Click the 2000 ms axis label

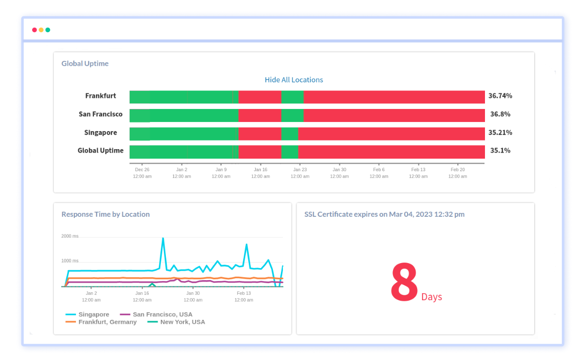(x=70, y=236)
